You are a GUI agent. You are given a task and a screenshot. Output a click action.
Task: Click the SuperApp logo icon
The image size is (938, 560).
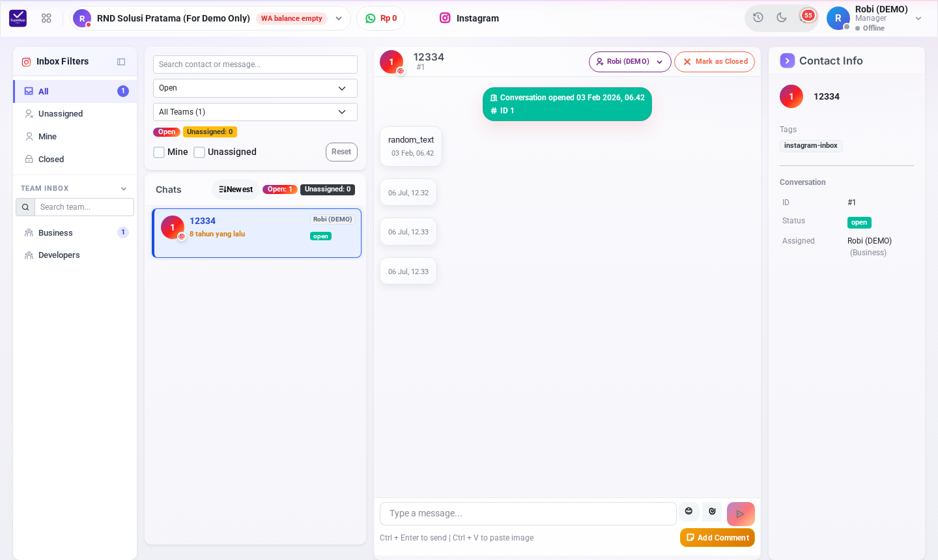coord(18,18)
